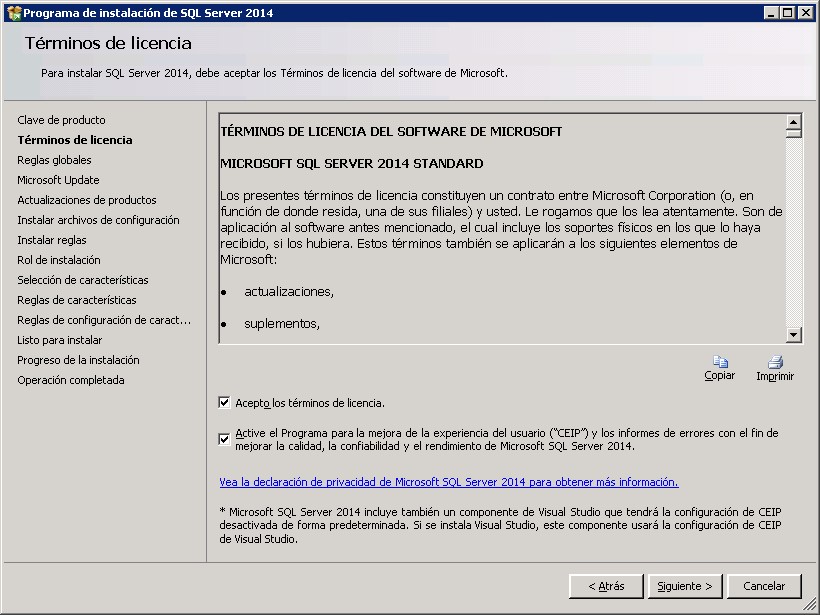Click the Copiar copy icon

719,362
